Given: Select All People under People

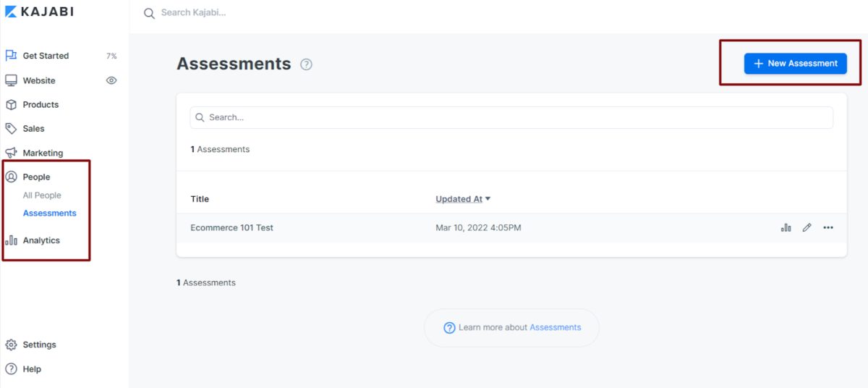Looking at the screenshot, I should [x=42, y=195].
